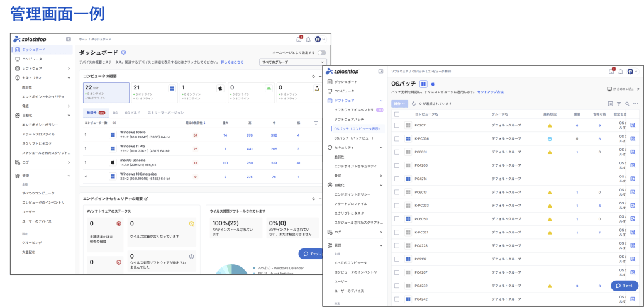
Task: Check the box for PC6013
Action: [x=397, y=193]
